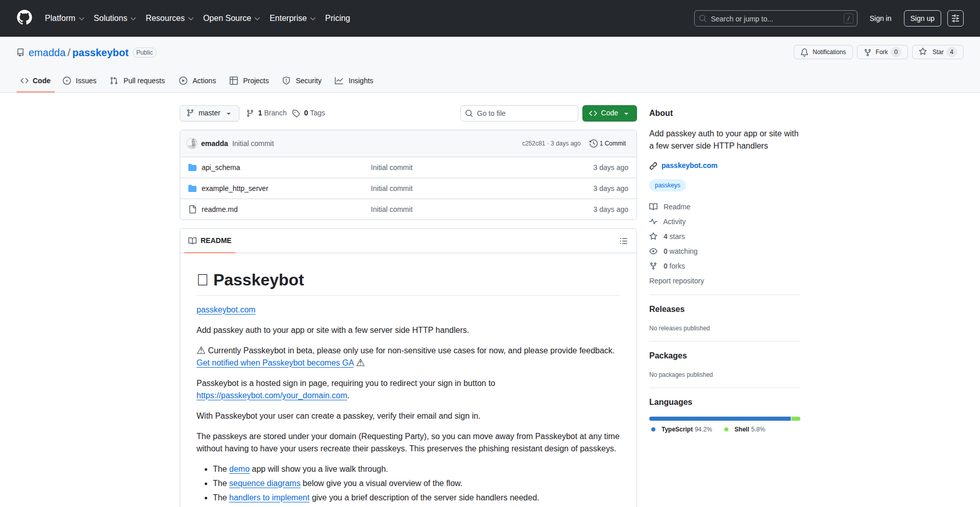The image size is (980, 507).
Task: Open the master branch selector
Action: [209, 113]
